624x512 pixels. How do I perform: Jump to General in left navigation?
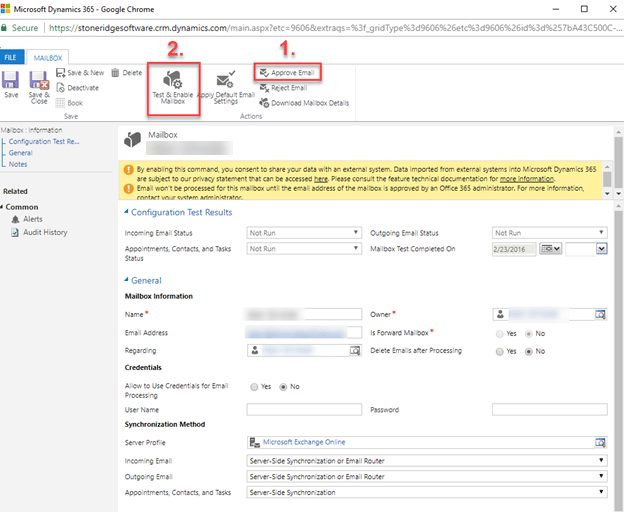(20, 153)
